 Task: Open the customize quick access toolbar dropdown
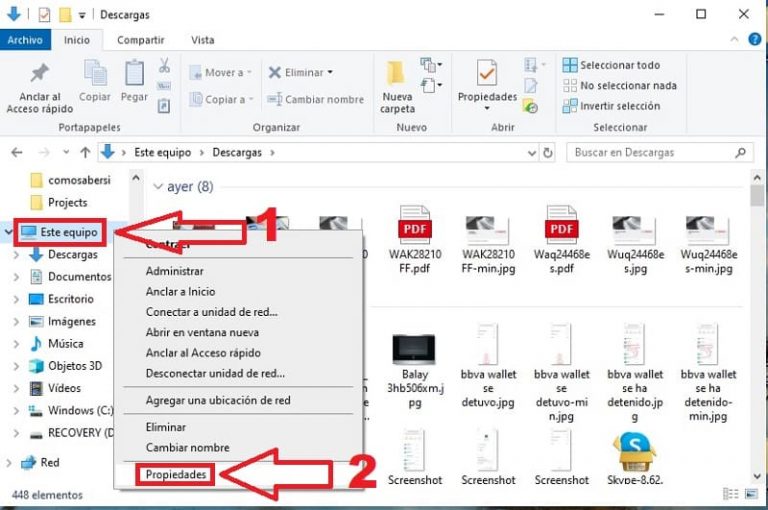pos(82,16)
